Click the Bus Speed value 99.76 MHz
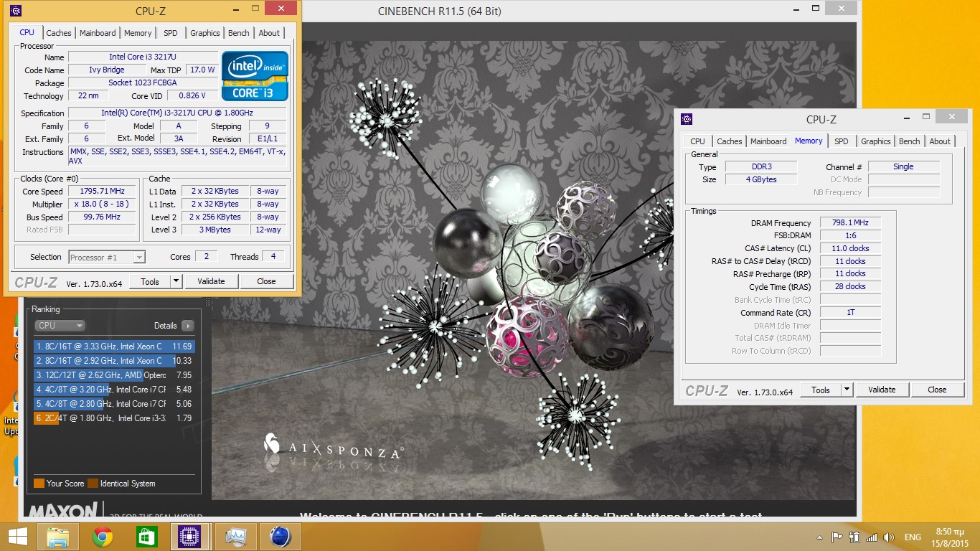Image resolution: width=980 pixels, height=551 pixels. tap(101, 217)
